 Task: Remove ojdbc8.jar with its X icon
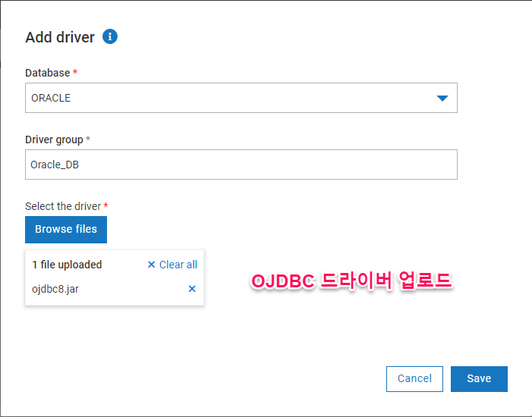pos(192,289)
